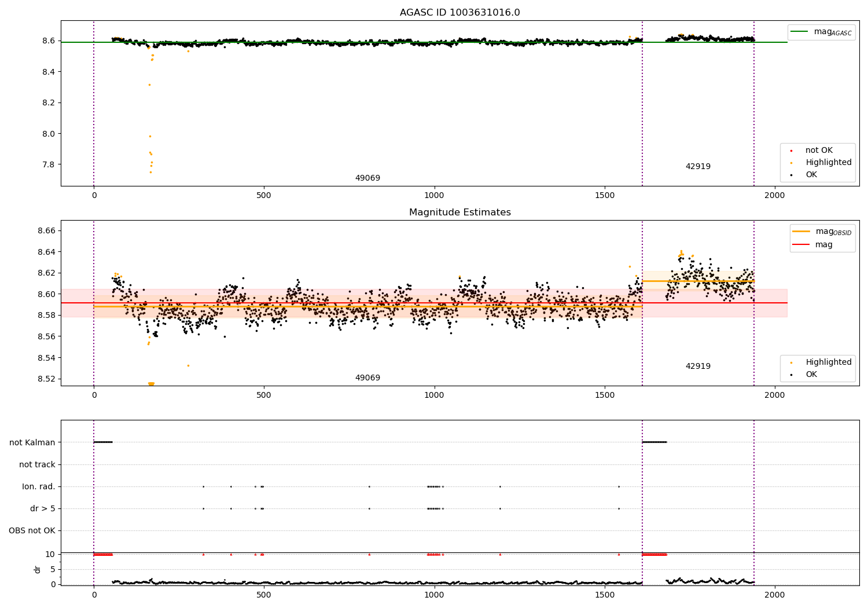Click the 'dr' axis label

(x=38, y=569)
